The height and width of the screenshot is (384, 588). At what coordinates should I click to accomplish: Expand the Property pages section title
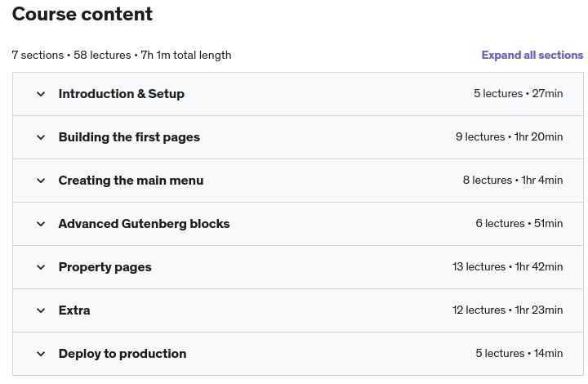(105, 267)
